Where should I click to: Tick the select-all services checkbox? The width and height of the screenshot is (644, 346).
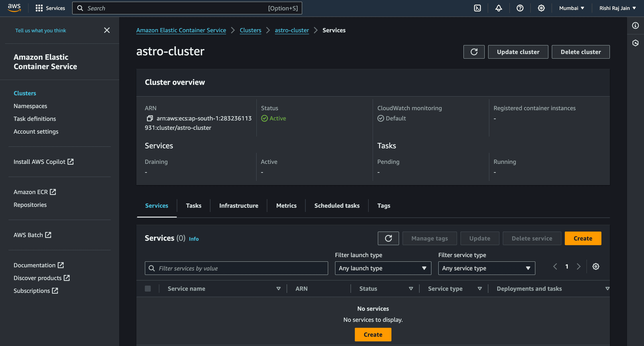pos(148,289)
